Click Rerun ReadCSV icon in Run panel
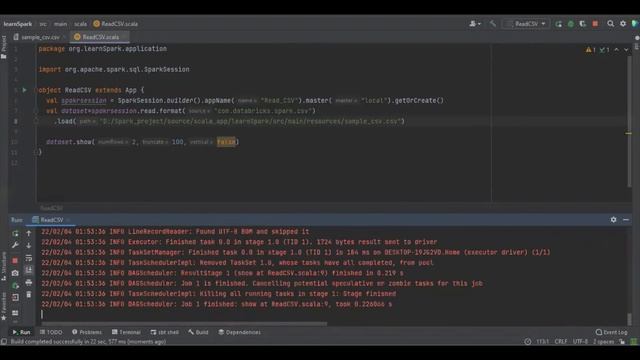 [x=15, y=233]
